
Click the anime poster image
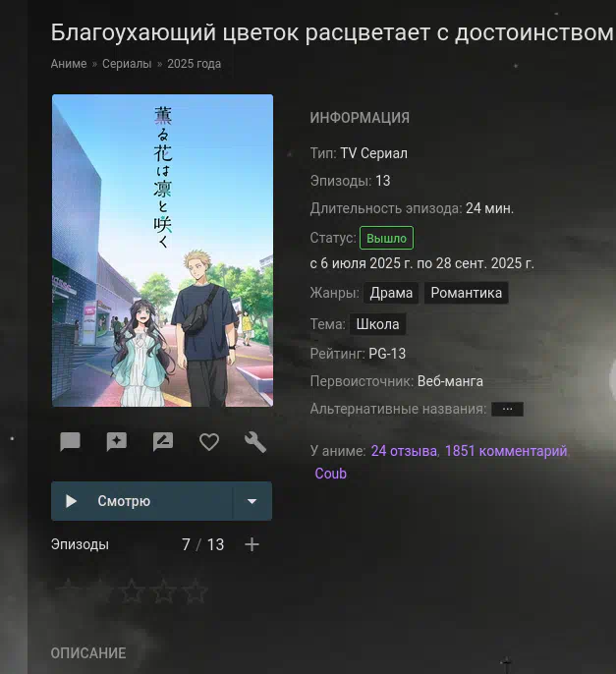tap(162, 251)
